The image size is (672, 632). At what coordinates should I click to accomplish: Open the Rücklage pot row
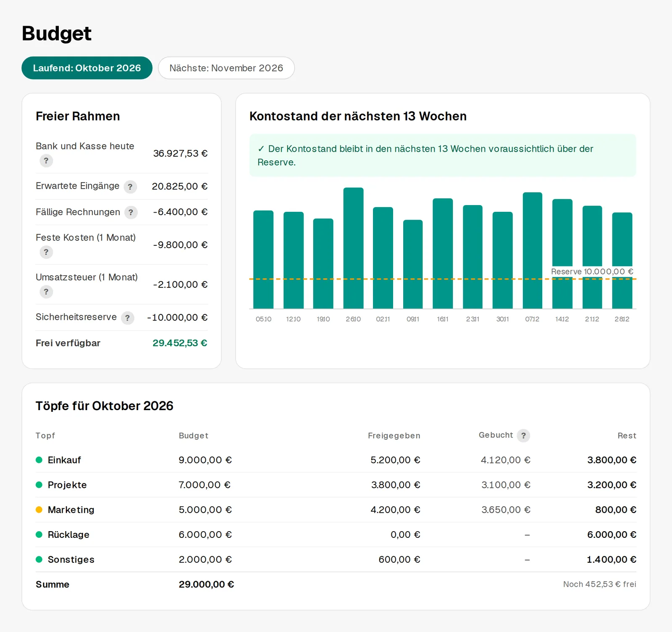tap(336, 535)
